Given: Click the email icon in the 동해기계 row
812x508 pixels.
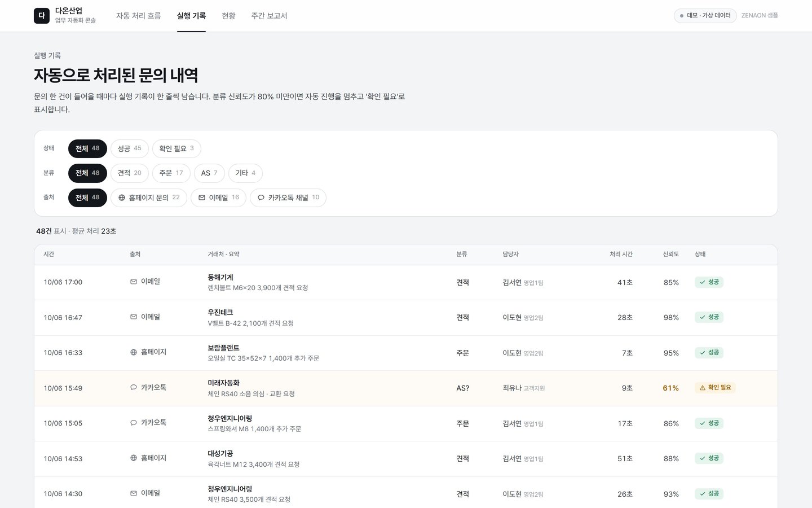Looking at the screenshot, I should coord(134,282).
